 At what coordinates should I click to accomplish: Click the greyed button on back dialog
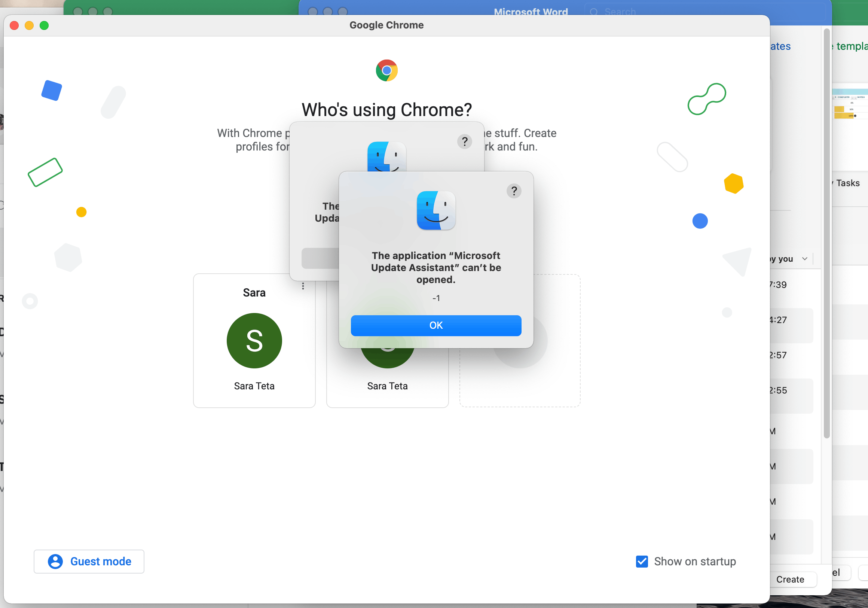320,258
